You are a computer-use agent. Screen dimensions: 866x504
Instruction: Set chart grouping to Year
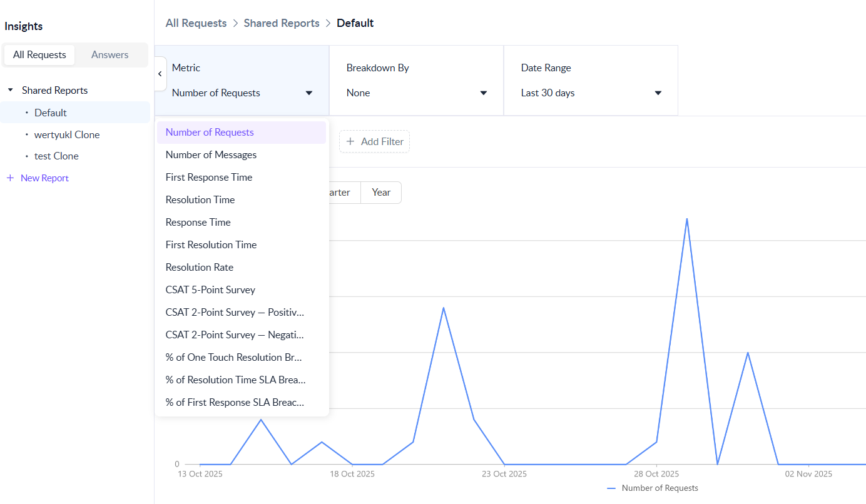pos(381,193)
